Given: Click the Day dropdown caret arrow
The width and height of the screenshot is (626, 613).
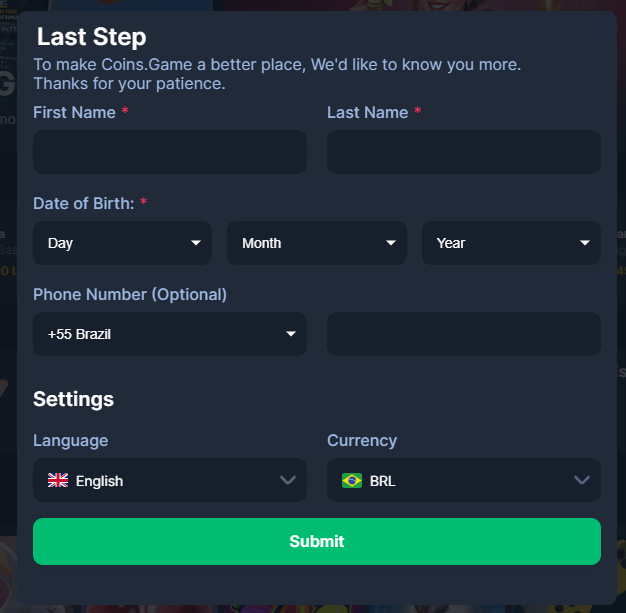Looking at the screenshot, I should [x=196, y=243].
